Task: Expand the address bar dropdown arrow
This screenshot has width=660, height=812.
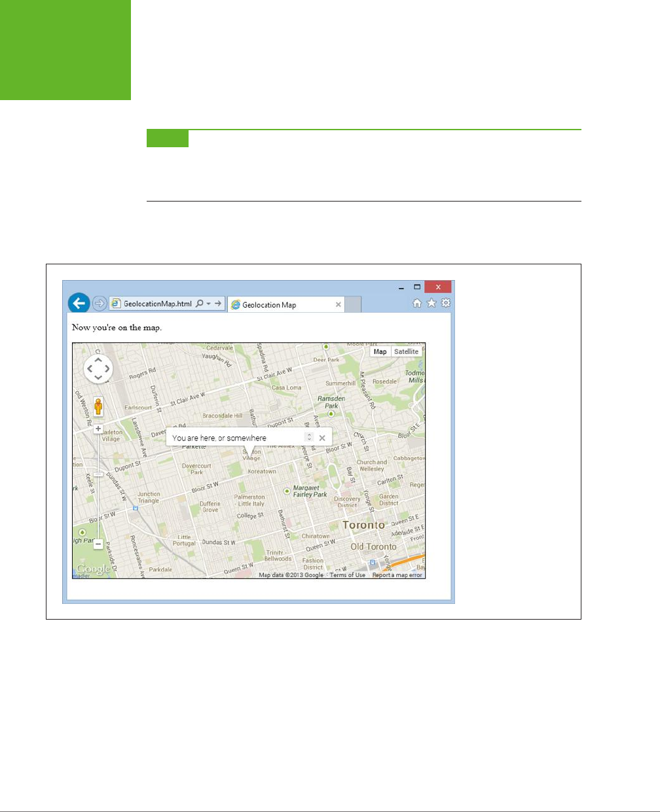Action: pyautogui.click(x=209, y=304)
